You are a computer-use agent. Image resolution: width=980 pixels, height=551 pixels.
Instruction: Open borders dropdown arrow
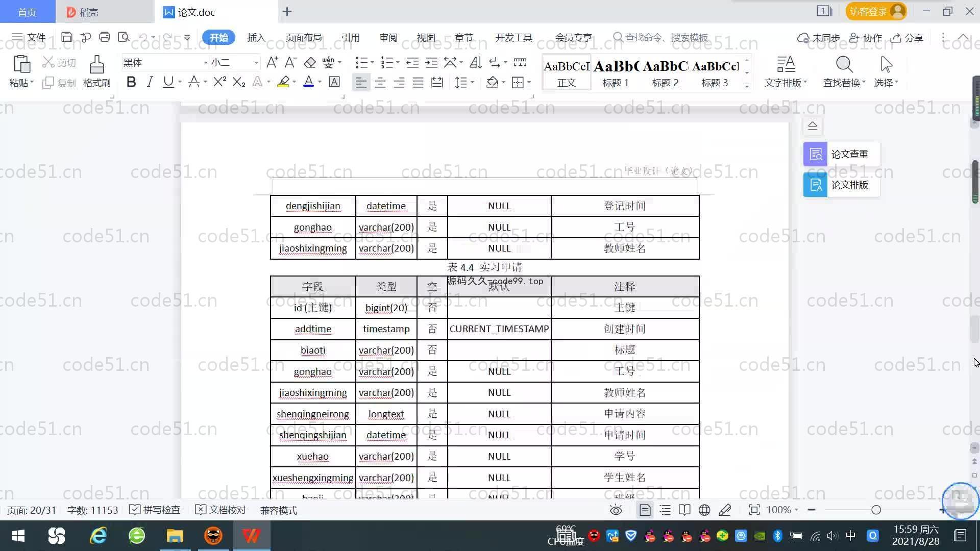click(x=529, y=82)
